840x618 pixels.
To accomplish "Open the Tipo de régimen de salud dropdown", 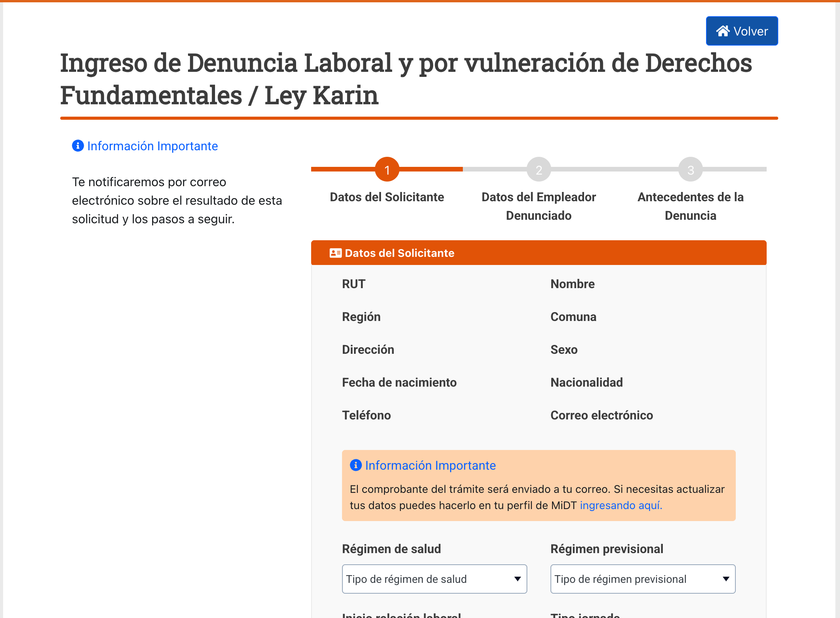I will coord(435,579).
